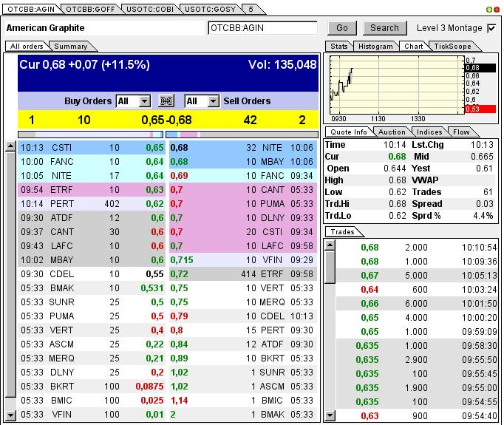Image resolution: width=504 pixels, height=425 pixels.
Task: Show the Auction tab
Action: 392,132
